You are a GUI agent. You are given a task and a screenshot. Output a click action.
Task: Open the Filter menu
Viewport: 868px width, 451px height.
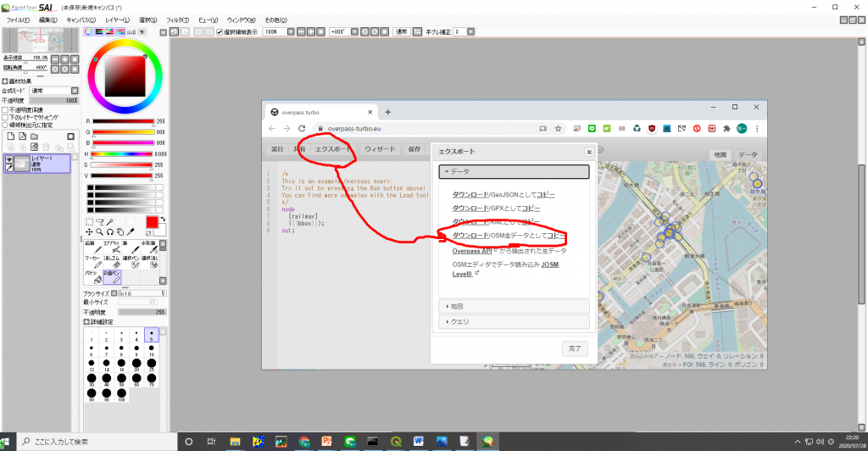(177, 19)
